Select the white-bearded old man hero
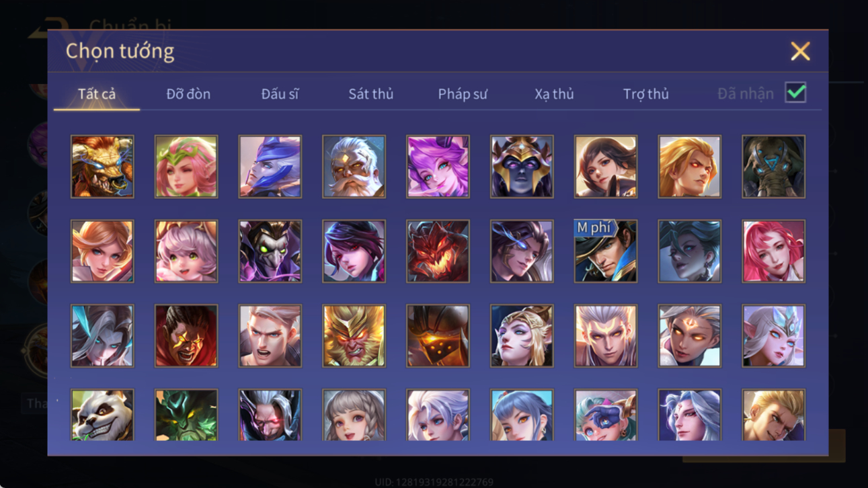This screenshot has height=488, width=868. pyautogui.click(x=354, y=167)
